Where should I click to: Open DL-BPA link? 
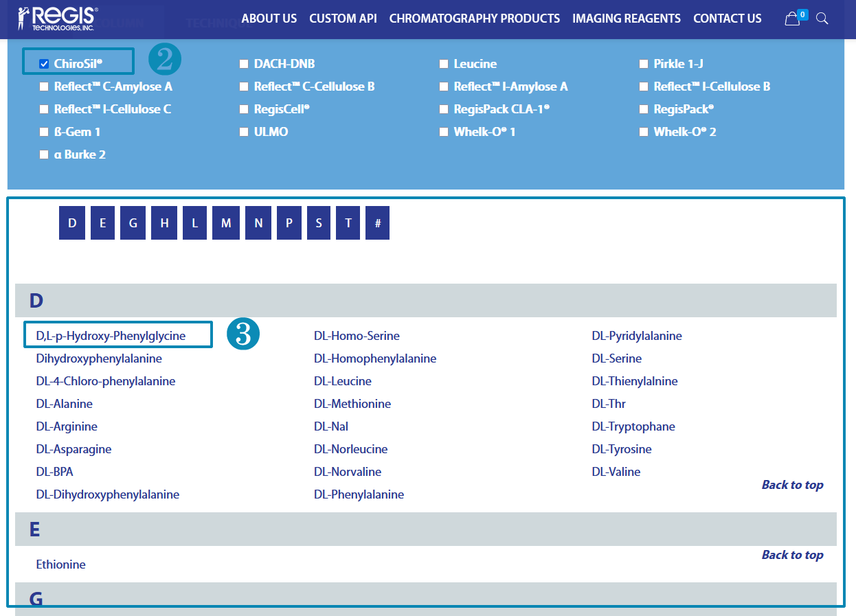click(x=54, y=472)
